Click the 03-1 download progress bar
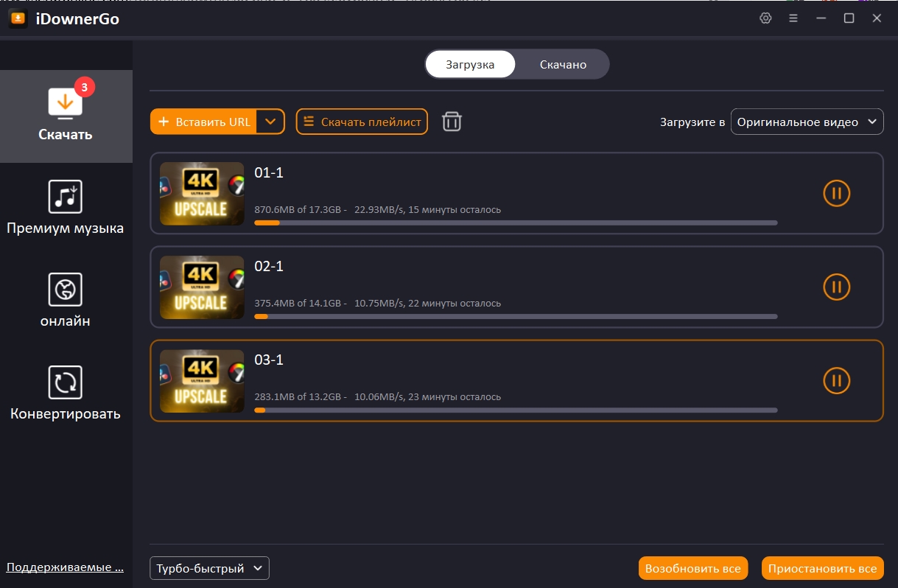 click(516, 410)
